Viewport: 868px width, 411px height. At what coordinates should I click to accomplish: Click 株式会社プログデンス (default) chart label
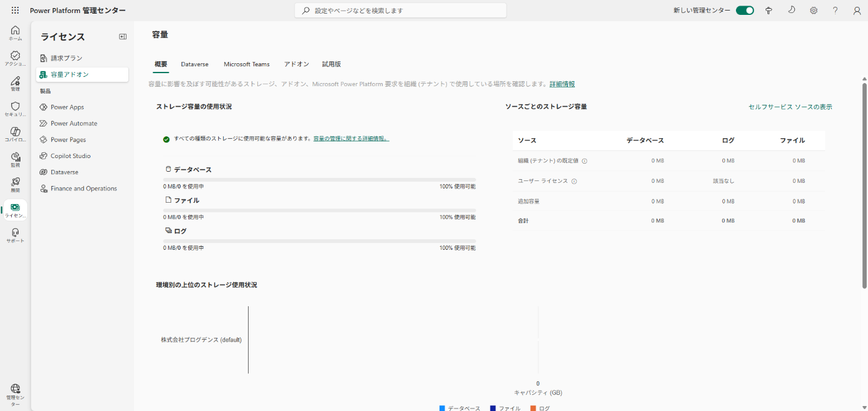[201, 340]
